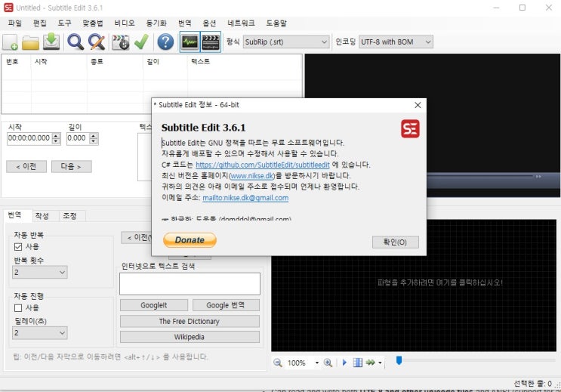
Task: Enable auto continue 사용 checkbox
Action: pos(18,308)
